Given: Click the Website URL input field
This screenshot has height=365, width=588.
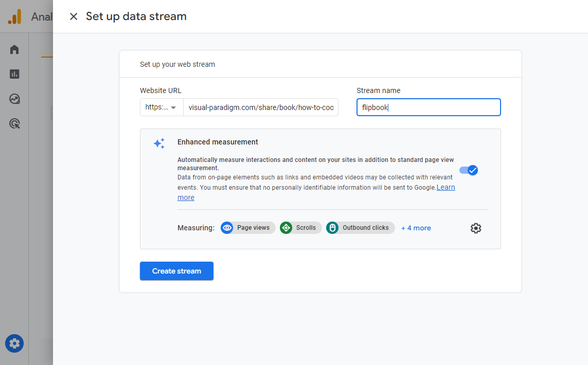Looking at the screenshot, I should point(260,107).
